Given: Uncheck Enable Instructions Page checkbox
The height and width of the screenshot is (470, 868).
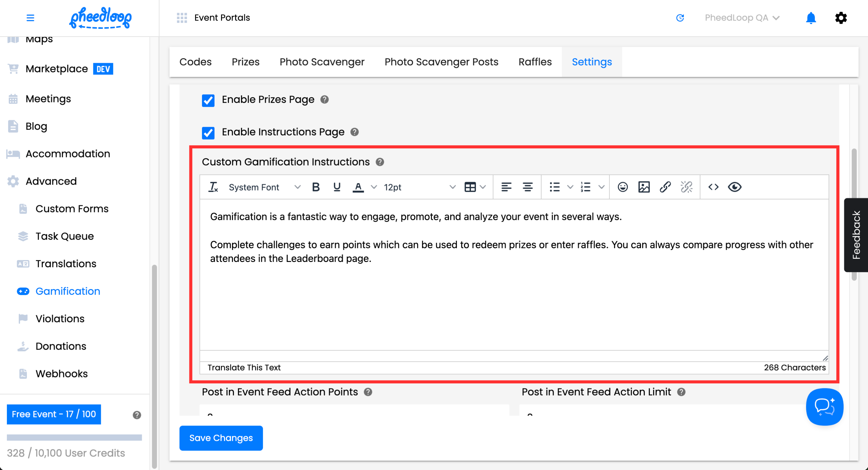Looking at the screenshot, I should (208, 133).
